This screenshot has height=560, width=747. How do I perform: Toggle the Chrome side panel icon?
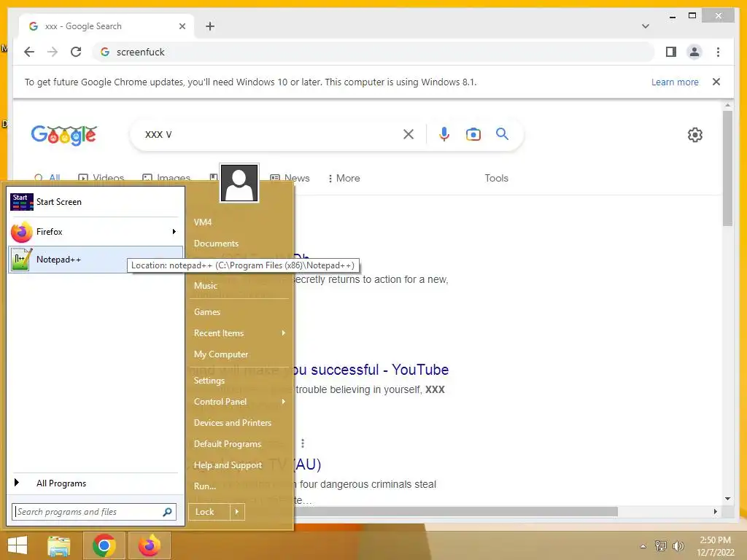click(x=671, y=52)
